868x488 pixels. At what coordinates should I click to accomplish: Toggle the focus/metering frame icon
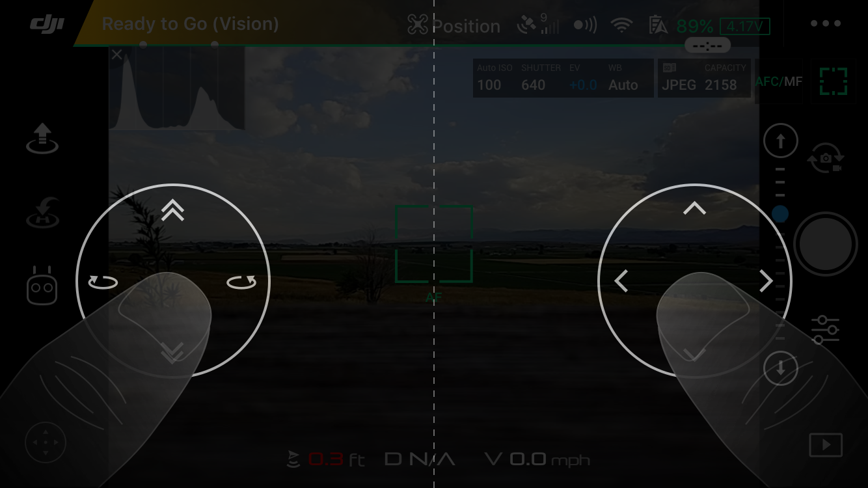(x=834, y=81)
